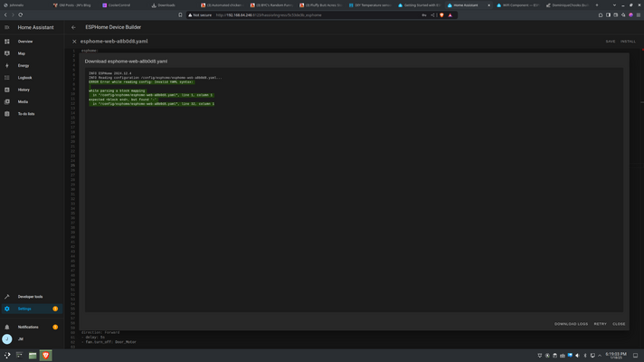The width and height of the screenshot is (644, 362).
Task: Save the YAML file
Action: pyautogui.click(x=611, y=42)
